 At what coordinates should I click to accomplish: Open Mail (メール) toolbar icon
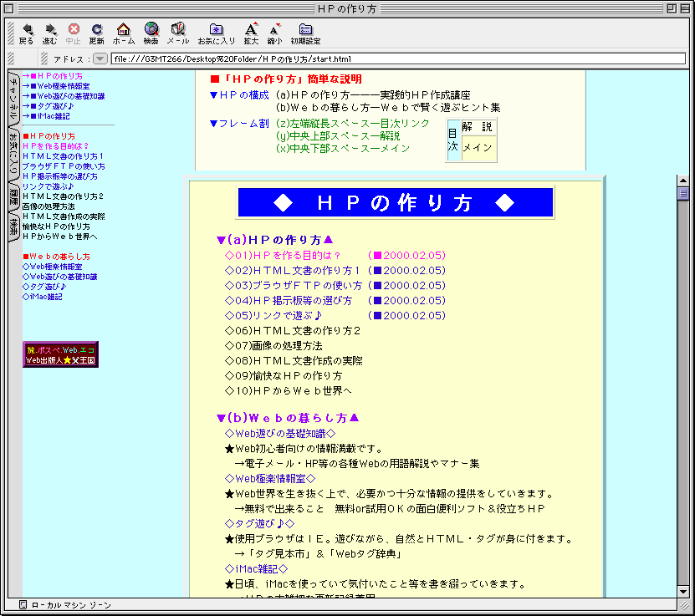tap(178, 30)
